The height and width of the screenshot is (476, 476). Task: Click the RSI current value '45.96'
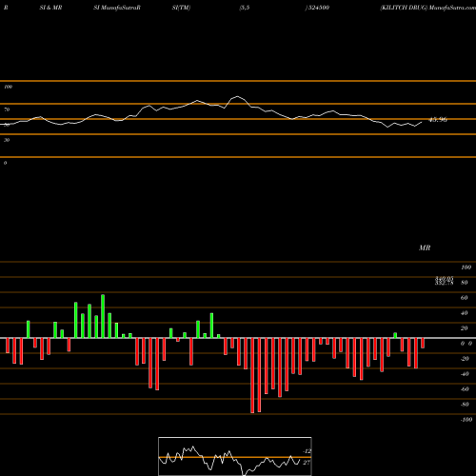pos(438,120)
